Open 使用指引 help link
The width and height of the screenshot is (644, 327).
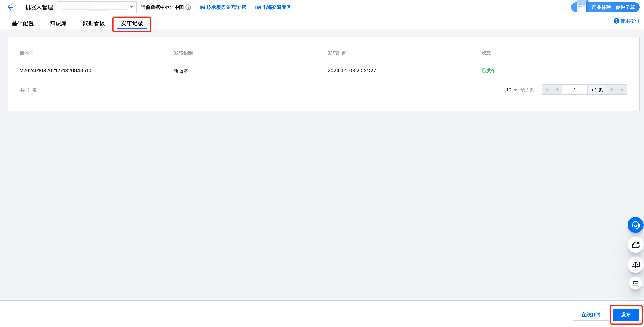pos(626,21)
